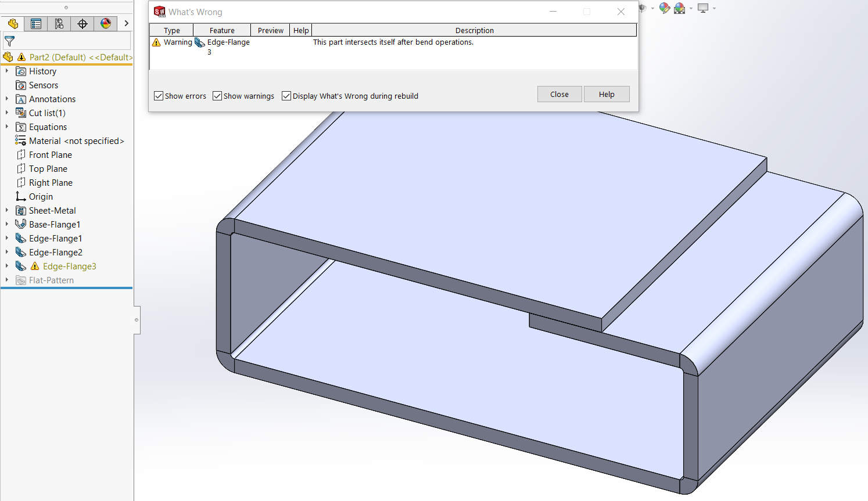The height and width of the screenshot is (501, 868).
Task: Click the Apply Scene icon
Action: click(x=679, y=8)
